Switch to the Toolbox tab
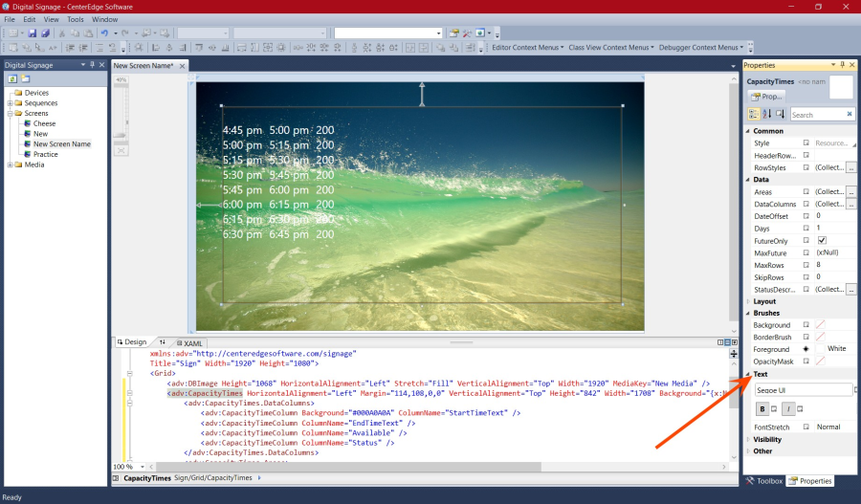The height and width of the screenshot is (504, 861). [764, 481]
